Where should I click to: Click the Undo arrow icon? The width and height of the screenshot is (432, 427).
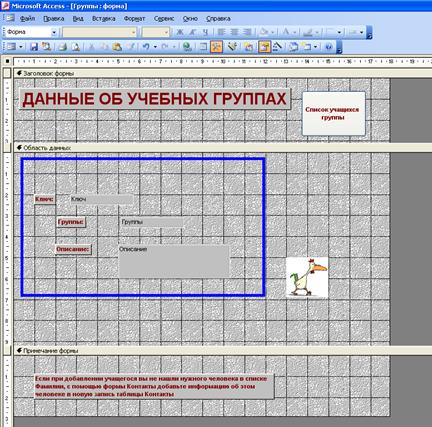tap(146, 47)
